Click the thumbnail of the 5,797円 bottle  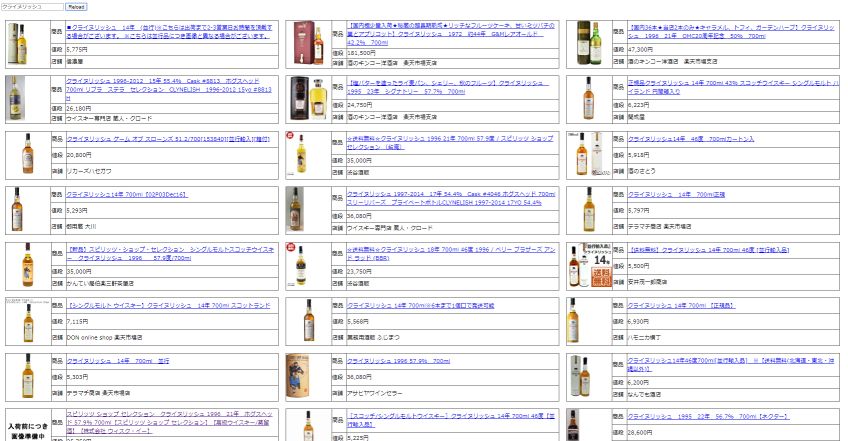tap(589, 210)
